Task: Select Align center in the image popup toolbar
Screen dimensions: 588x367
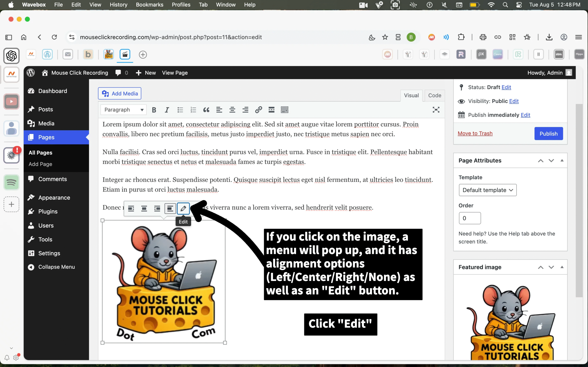Action: click(x=144, y=208)
